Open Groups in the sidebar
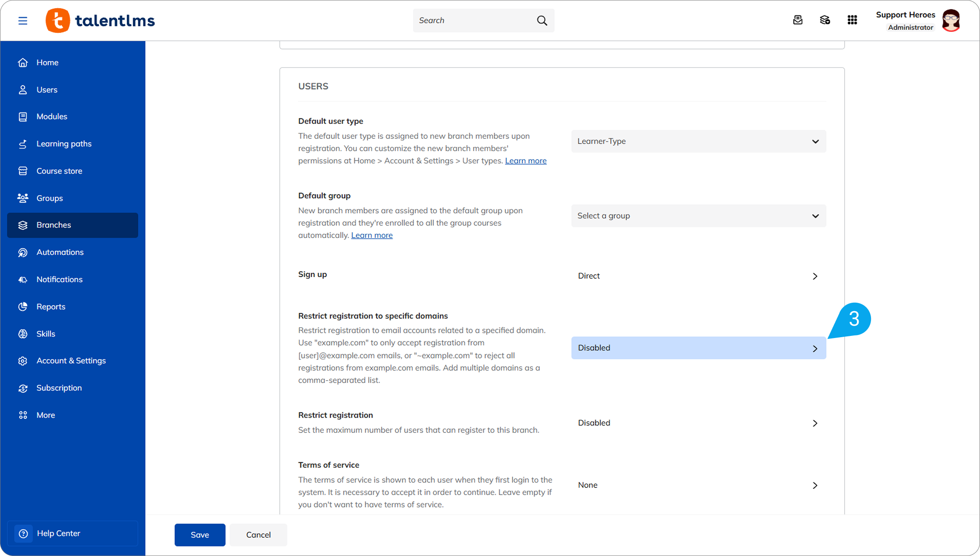Image resolution: width=980 pixels, height=556 pixels. (73, 198)
